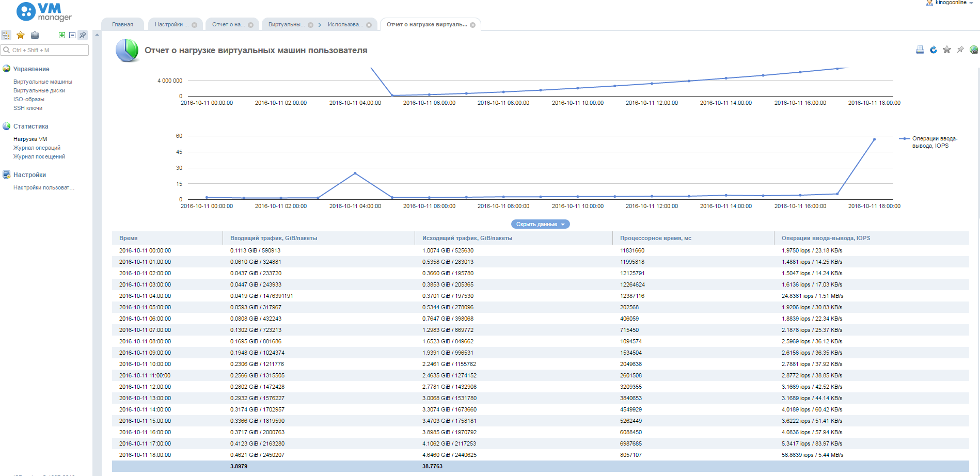
Task: Open Журнал посещений in sidebar
Action: coord(39,156)
